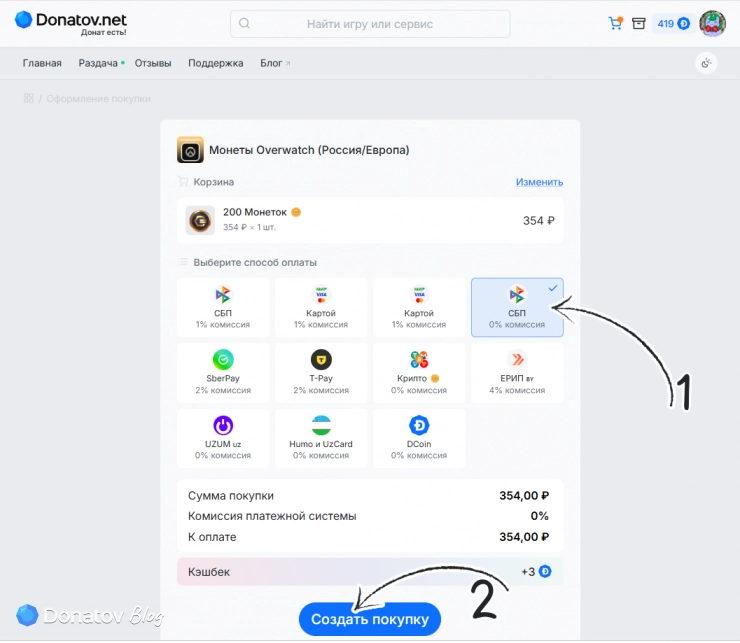This screenshot has width=740, height=643.
Task: Click К оплате 354,00 ₽ value
Action: [x=524, y=537]
